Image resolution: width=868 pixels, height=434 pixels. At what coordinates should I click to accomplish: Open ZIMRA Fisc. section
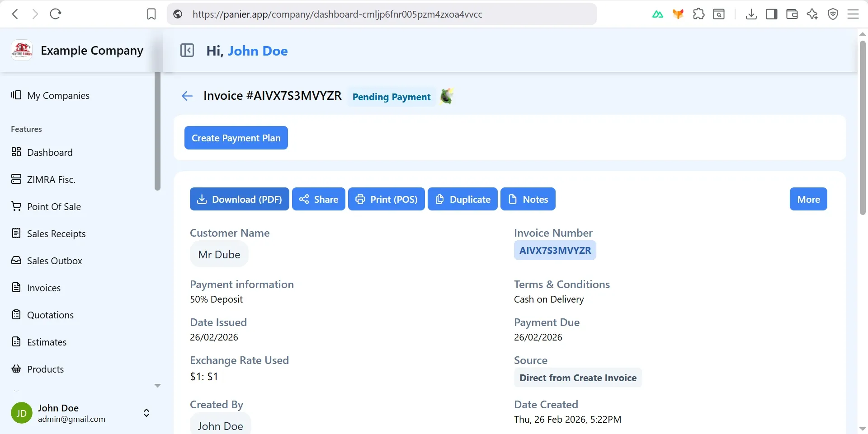coord(43,179)
